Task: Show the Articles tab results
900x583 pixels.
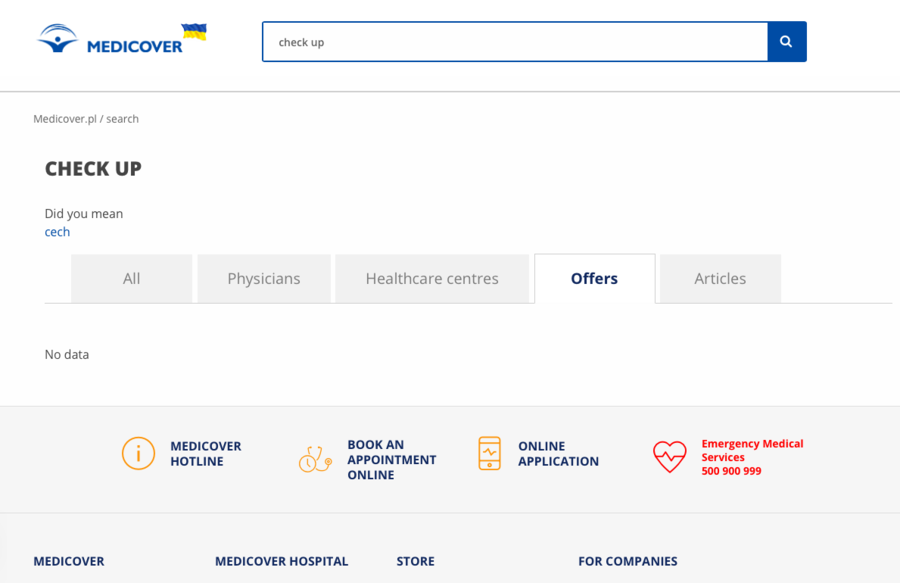Action: pyautogui.click(x=720, y=279)
